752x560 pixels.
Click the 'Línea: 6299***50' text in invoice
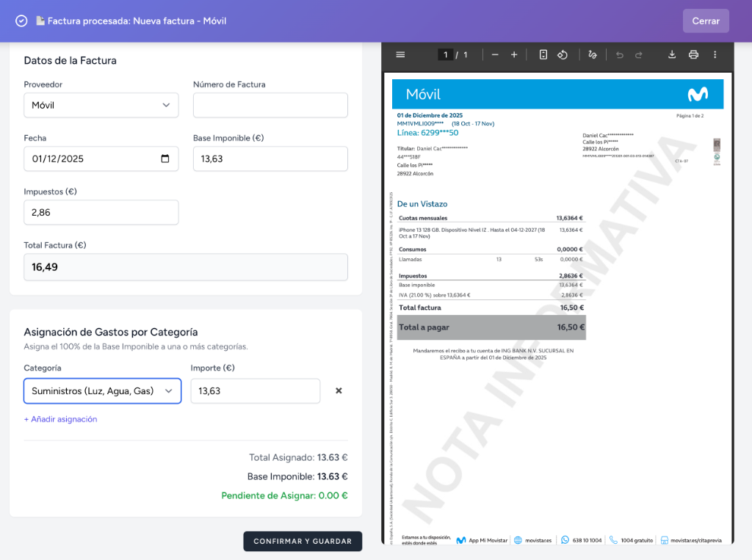point(427,133)
